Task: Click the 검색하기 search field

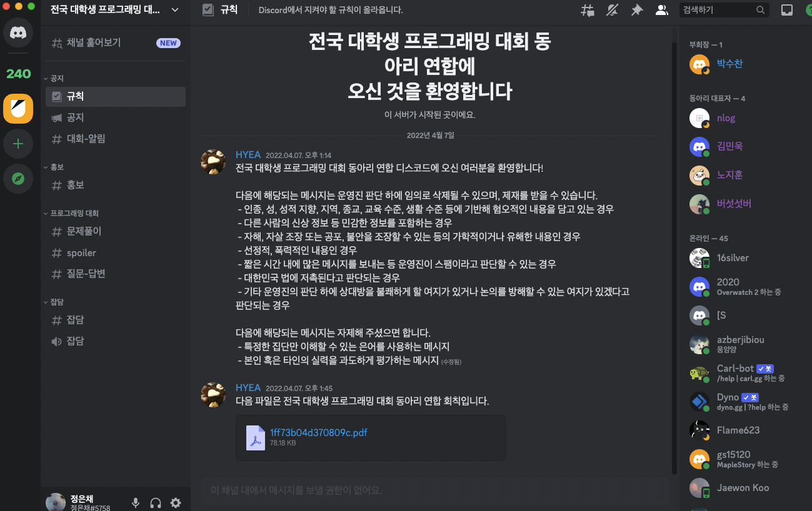Action: (724, 10)
